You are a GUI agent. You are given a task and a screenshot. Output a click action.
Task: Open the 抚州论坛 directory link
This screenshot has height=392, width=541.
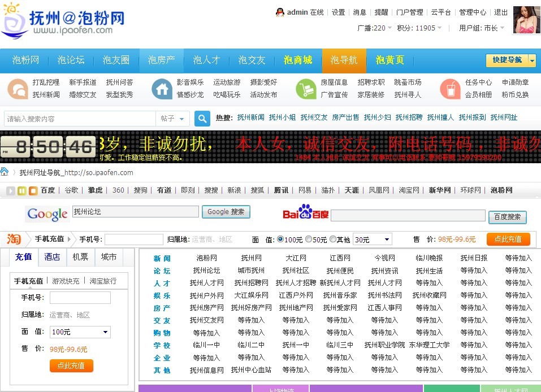click(x=206, y=271)
